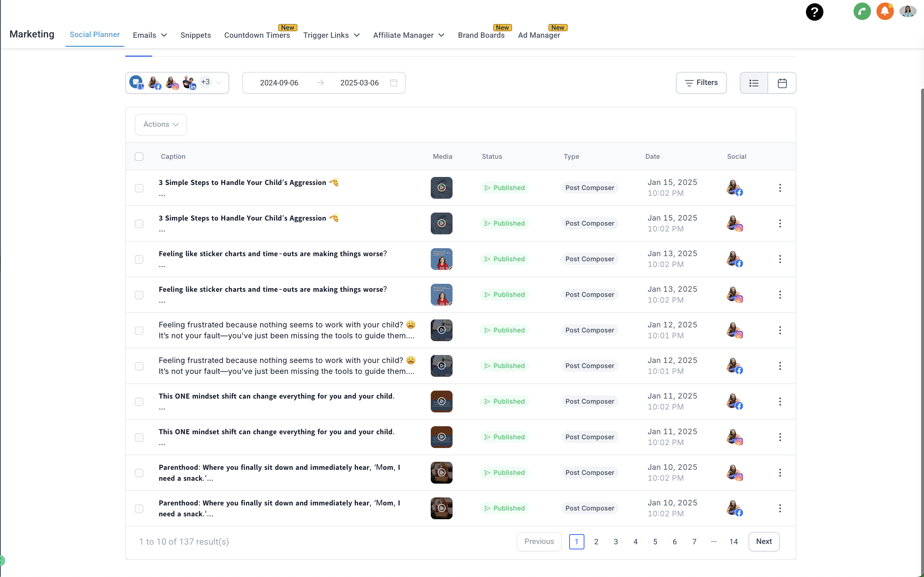Image resolution: width=924 pixels, height=577 pixels.
Task: Open three-dot menu for last post row
Action: pyautogui.click(x=780, y=508)
